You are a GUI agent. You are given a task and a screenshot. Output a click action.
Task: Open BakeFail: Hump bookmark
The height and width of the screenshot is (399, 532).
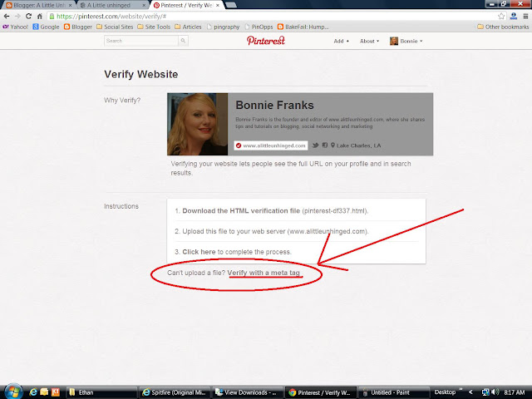coord(303,27)
